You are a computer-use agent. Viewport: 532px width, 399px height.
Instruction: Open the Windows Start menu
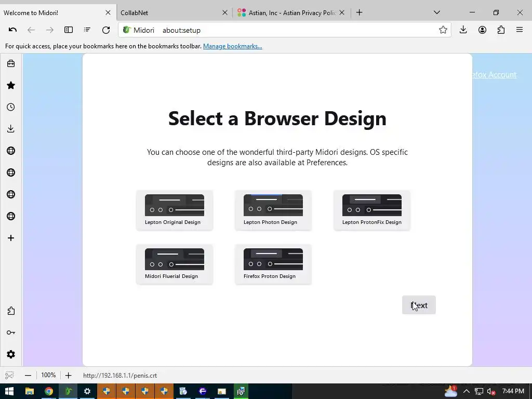(9, 391)
